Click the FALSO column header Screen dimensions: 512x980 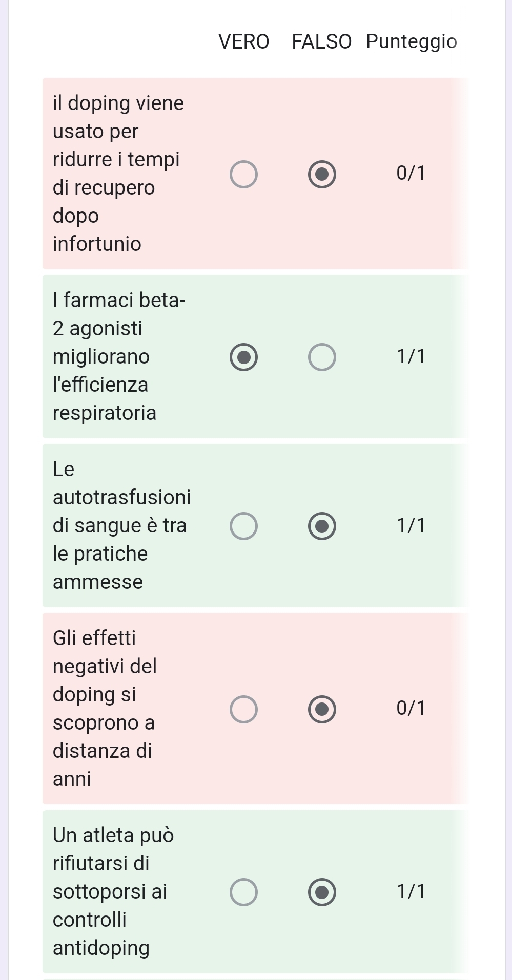(x=321, y=41)
